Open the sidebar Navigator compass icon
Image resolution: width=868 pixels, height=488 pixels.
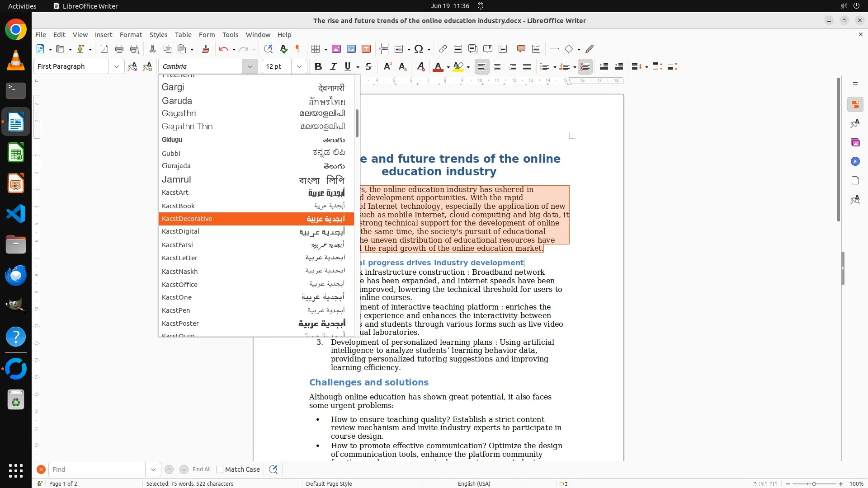[x=855, y=161]
